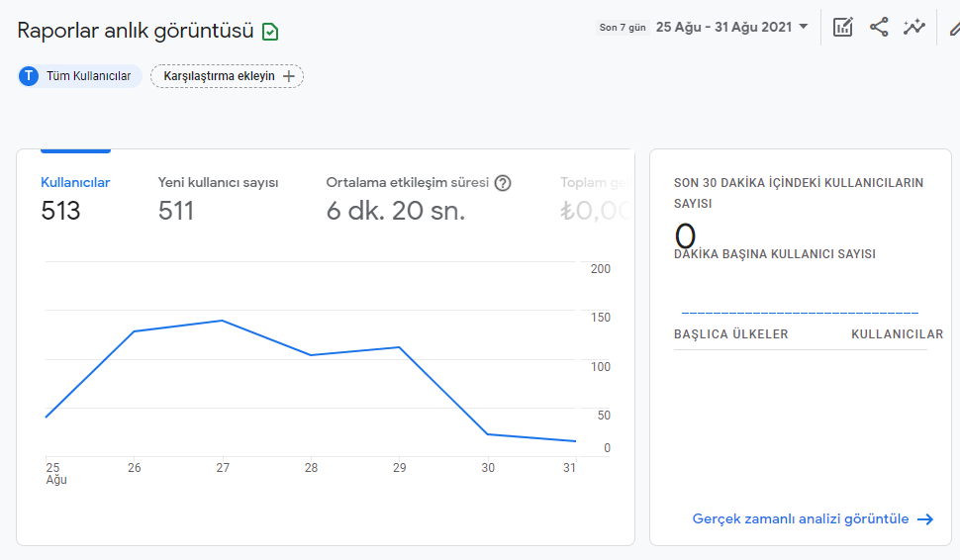Viewport: 960px width, 560px height.
Task: Open the Insights sparkline icon
Action: (x=914, y=27)
